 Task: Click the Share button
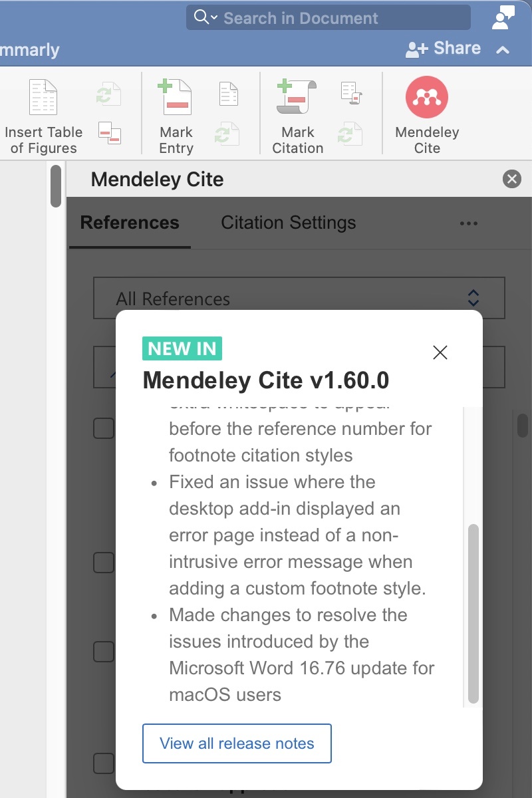[x=443, y=49]
